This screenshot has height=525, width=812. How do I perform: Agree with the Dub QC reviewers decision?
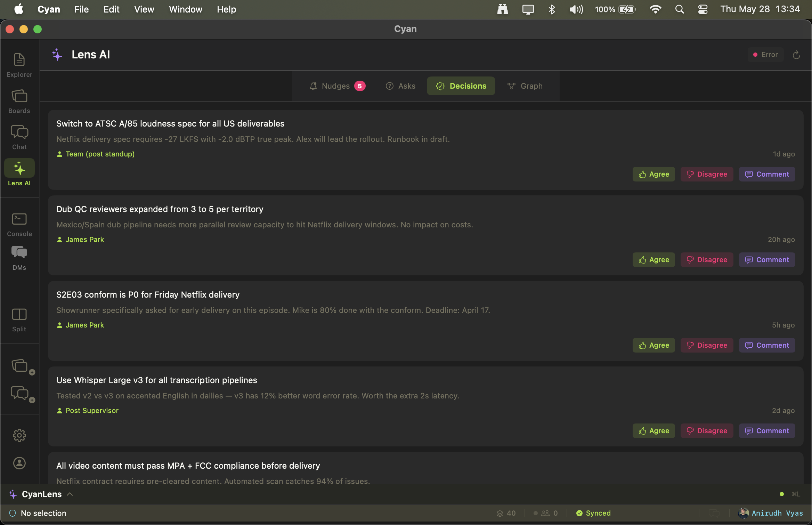(654, 260)
